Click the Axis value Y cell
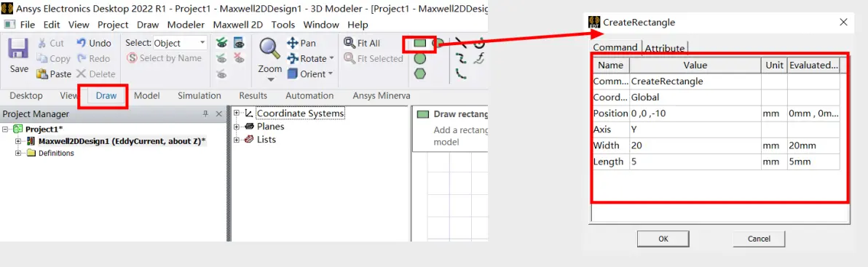The image size is (868, 267). pos(695,129)
